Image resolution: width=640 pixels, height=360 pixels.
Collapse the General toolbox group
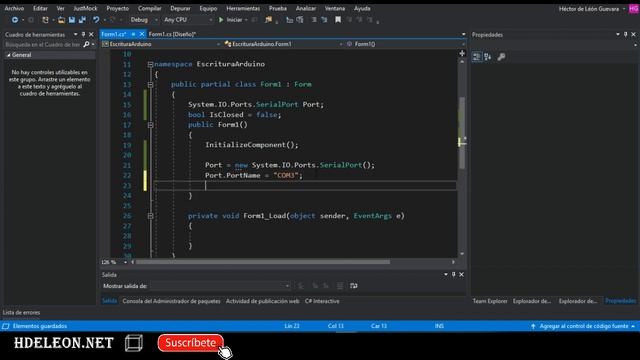coord(9,55)
